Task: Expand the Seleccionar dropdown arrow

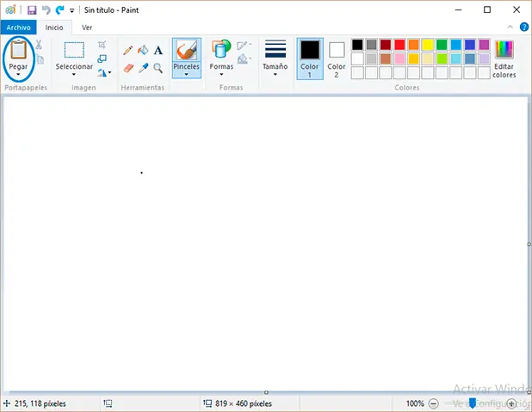Action: 74,74
